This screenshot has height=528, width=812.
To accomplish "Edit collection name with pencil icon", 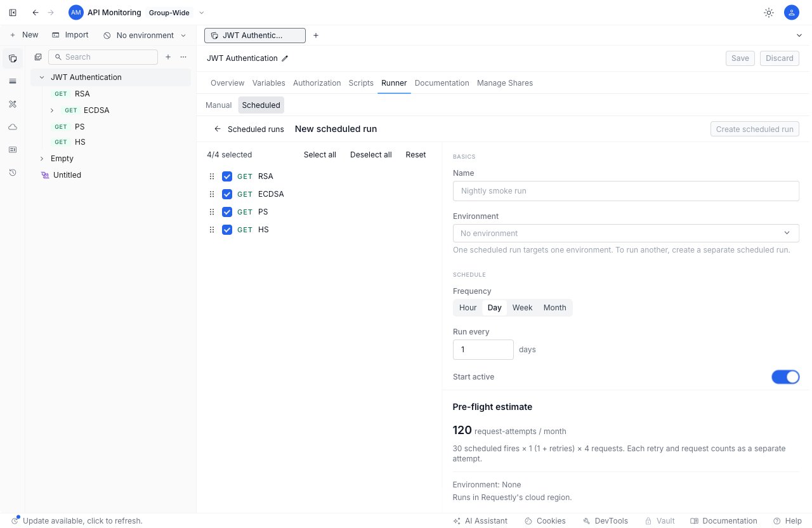I will 285,58.
